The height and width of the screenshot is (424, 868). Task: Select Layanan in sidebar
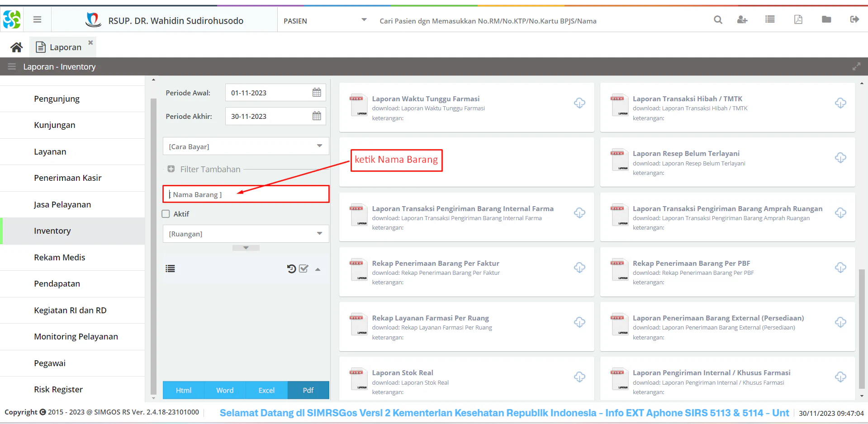pyautogui.click(x=72, y=151)
